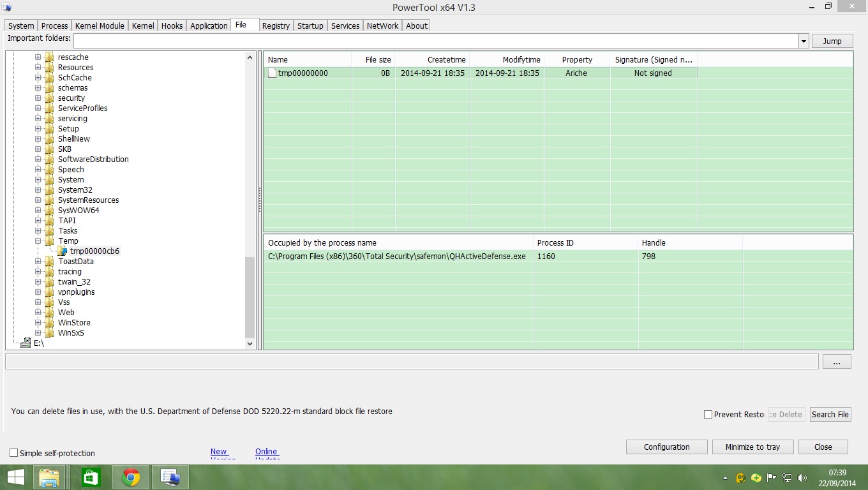868x490 pixels.
Task: Go to the Services tab
Action: 345,26
